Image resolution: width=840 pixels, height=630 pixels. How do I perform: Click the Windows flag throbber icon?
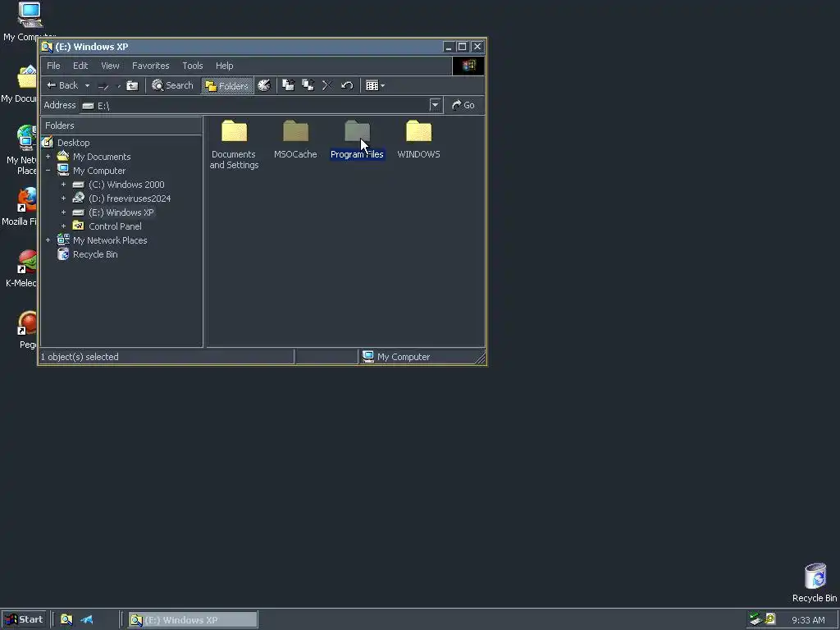tap(468, 66)
